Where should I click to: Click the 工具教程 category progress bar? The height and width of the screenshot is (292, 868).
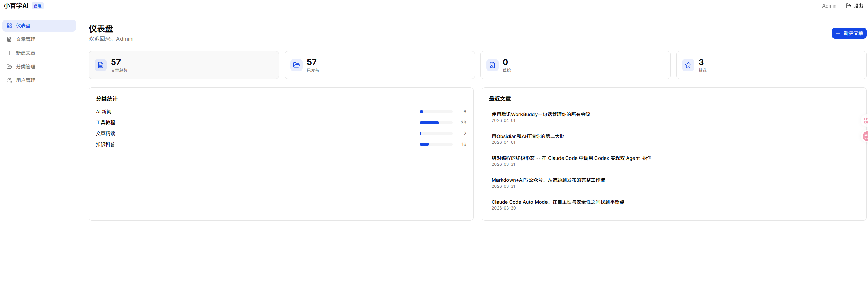coord(436,123)
